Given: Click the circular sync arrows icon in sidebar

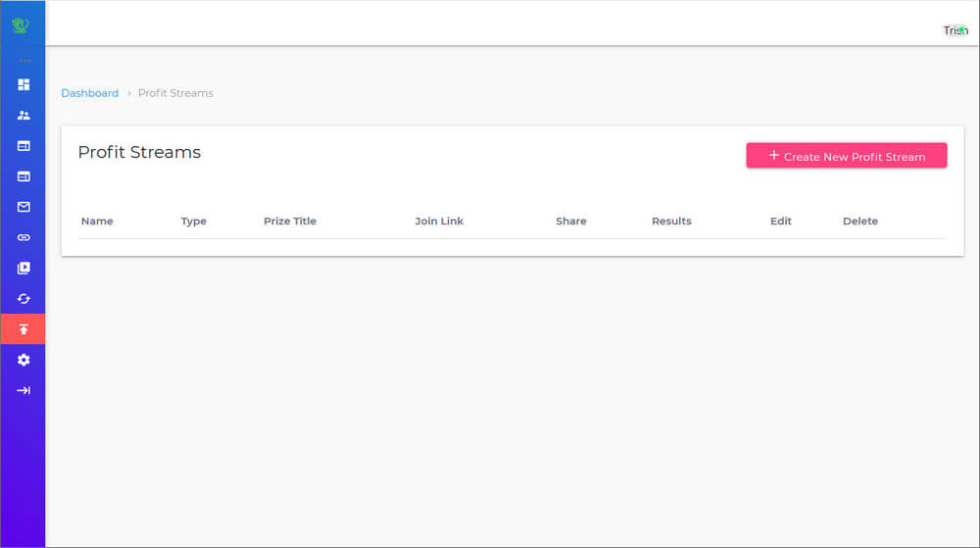Looking at the screenshot, I should (x=24, y=299).
